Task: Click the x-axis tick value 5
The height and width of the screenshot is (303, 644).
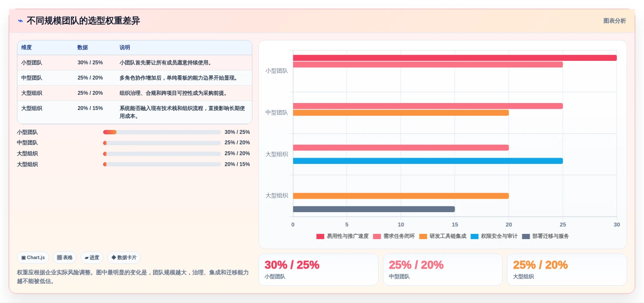Action: pyautogui.click(x=347, y=225)
